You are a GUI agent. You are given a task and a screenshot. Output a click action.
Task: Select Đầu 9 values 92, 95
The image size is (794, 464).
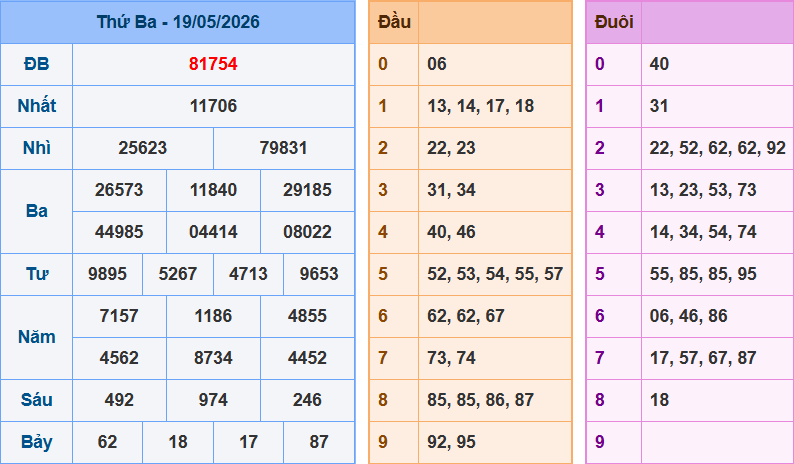(451, 442)
